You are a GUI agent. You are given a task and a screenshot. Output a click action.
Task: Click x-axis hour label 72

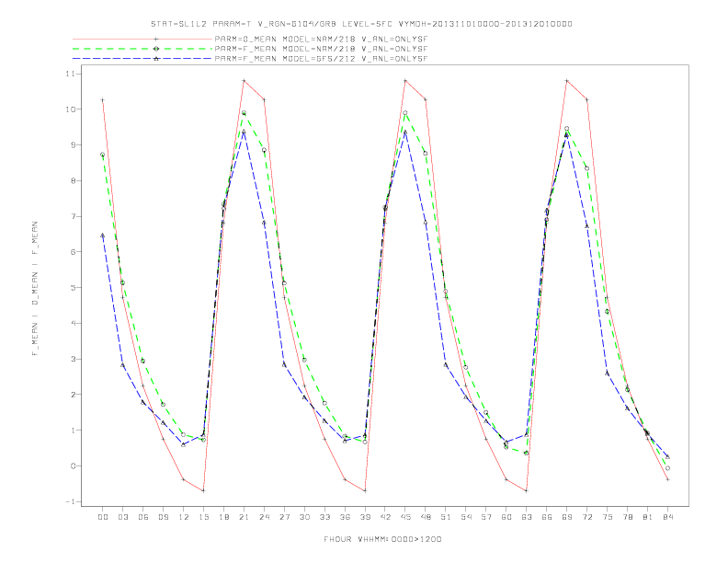pos(586,517)
